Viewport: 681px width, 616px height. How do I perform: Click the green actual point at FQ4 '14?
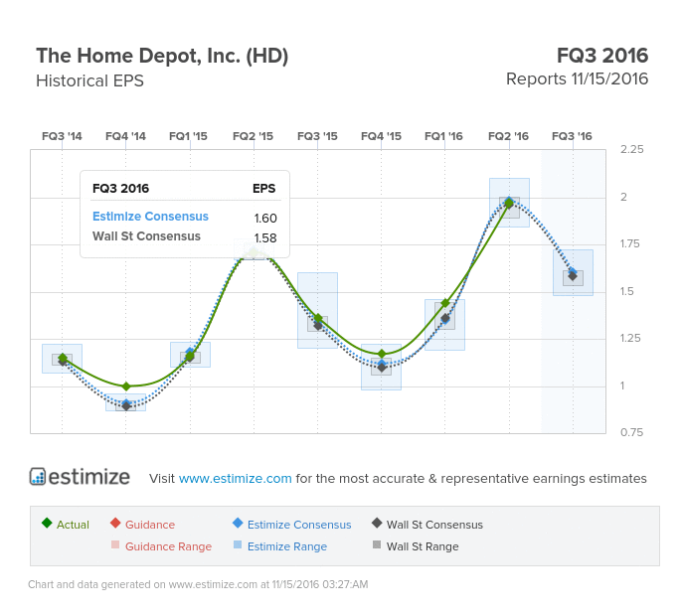[126, 385]
